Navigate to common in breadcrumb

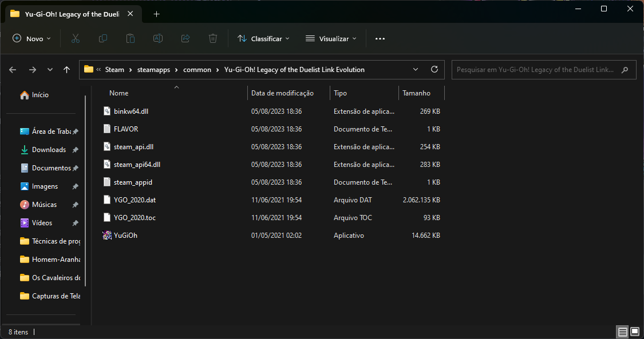[x=197, y=70]
